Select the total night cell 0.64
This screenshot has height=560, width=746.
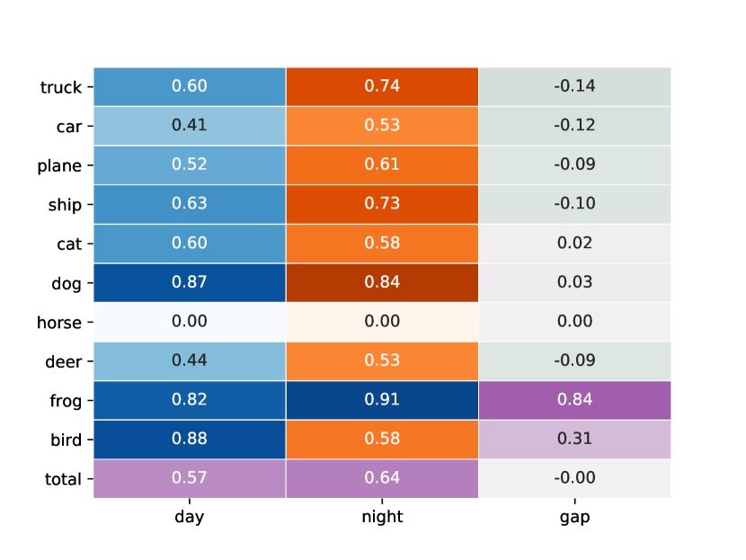pos(382,478)
